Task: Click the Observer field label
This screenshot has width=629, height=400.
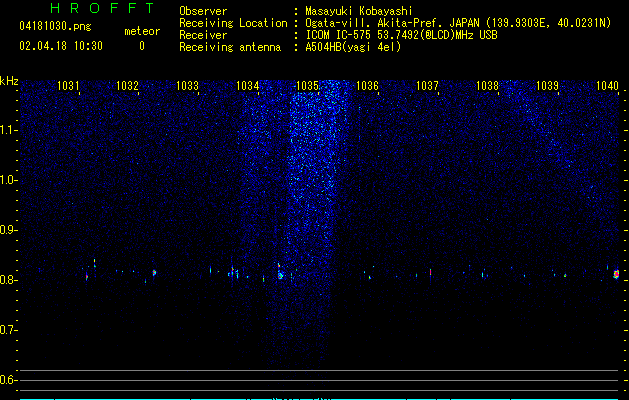Action: [203, 11]
